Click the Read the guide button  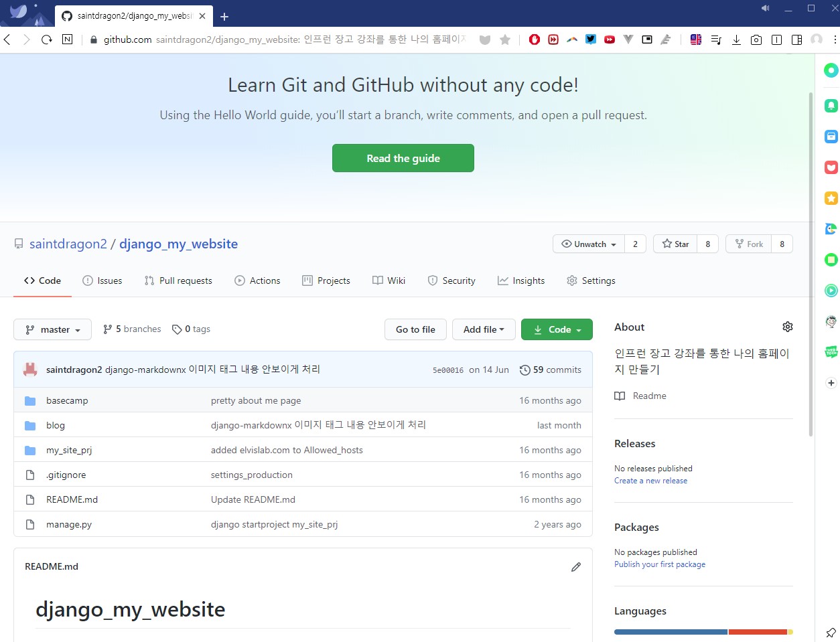[x=403, y=158]
